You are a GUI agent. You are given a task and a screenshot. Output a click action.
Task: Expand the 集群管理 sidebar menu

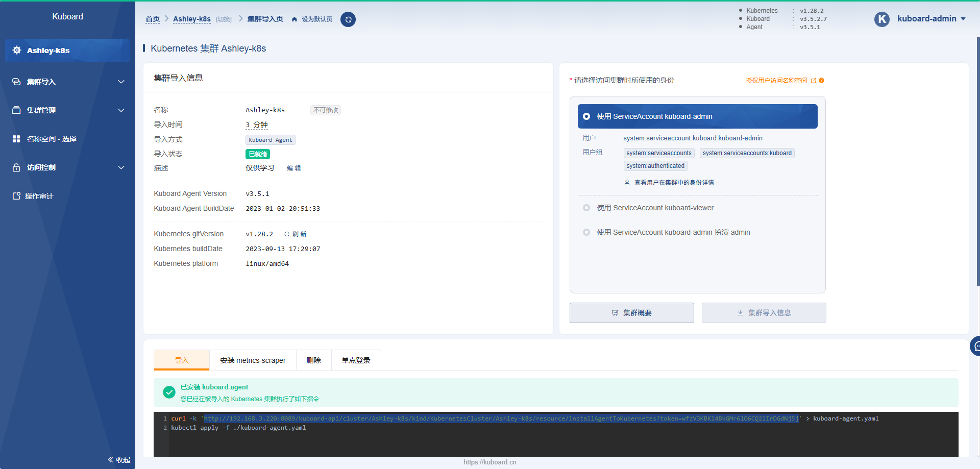click(121, 110)
